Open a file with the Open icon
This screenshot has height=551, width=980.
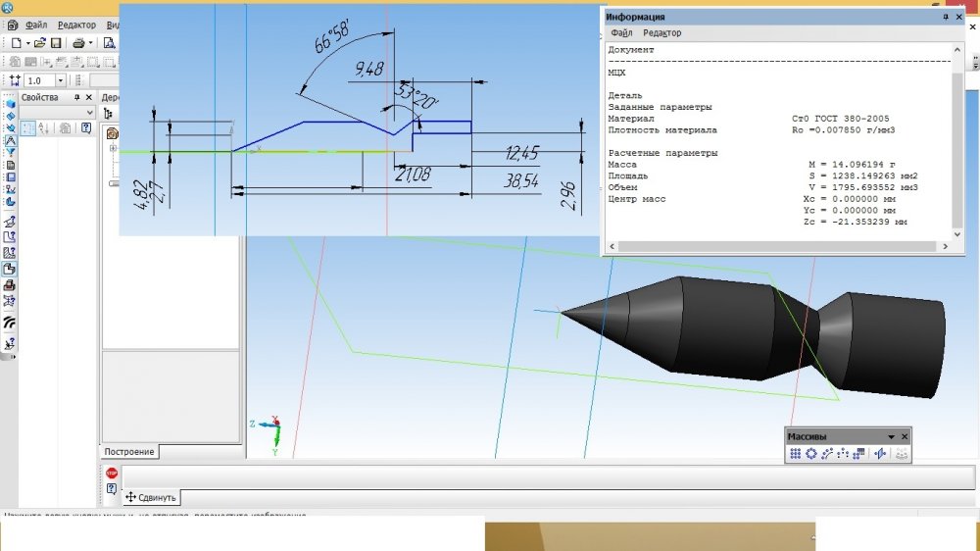click(x=40, y=43)
